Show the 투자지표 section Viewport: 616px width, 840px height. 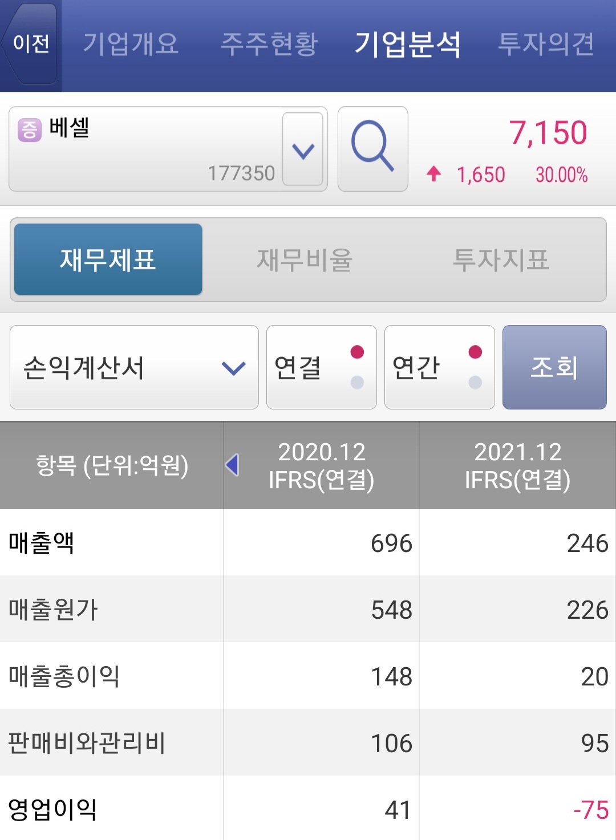501,259
